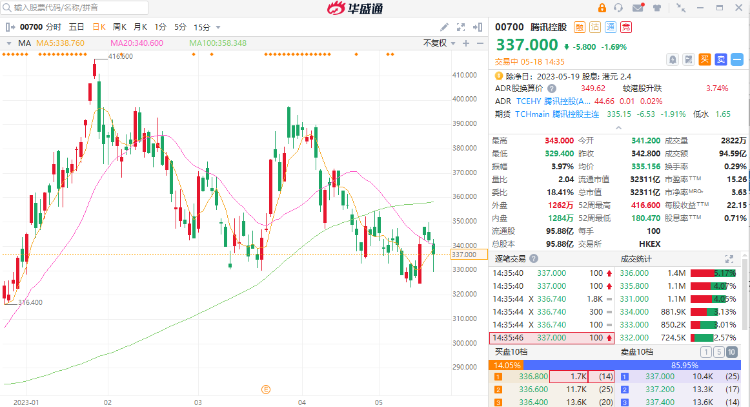
Task: Click the blue 卖 sell button
Action: [721, 59]
